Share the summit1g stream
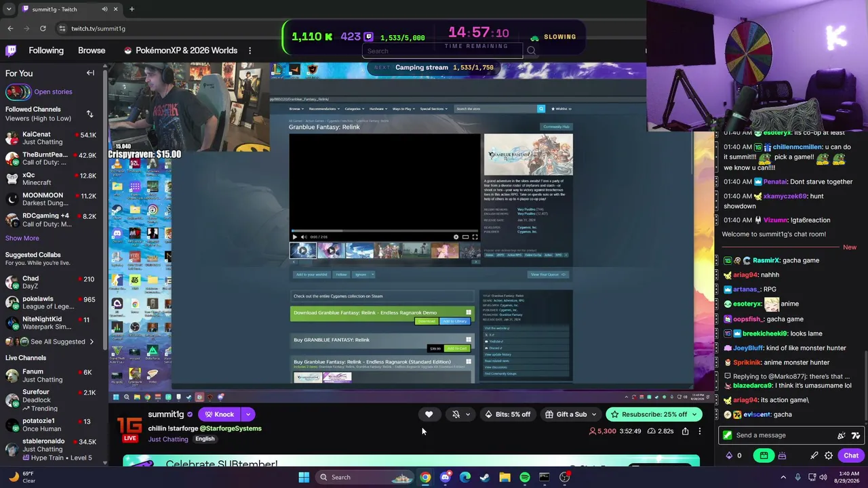Image resolution: width=868 pixels, height=488 pixels. click(x=685, y=431)
